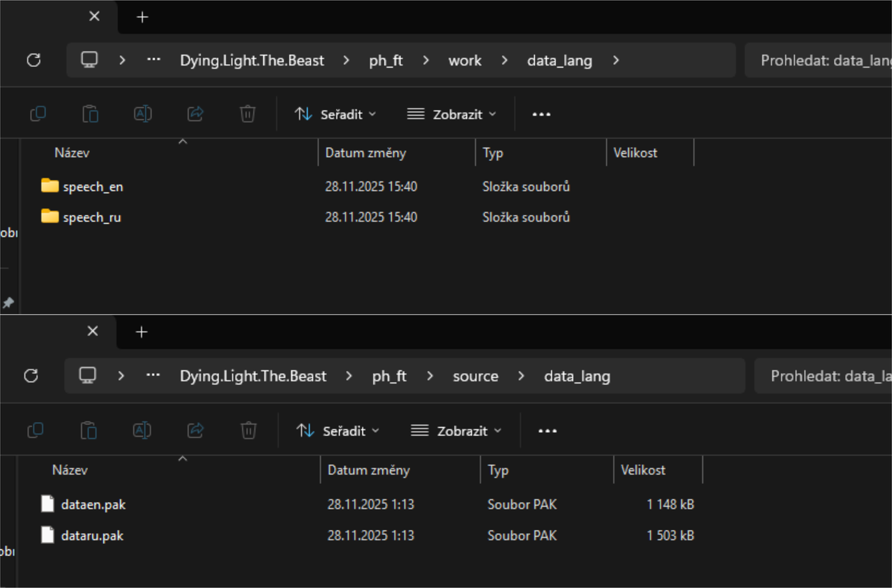
Task: Close the tab in the work window
Action: (95, 15)
